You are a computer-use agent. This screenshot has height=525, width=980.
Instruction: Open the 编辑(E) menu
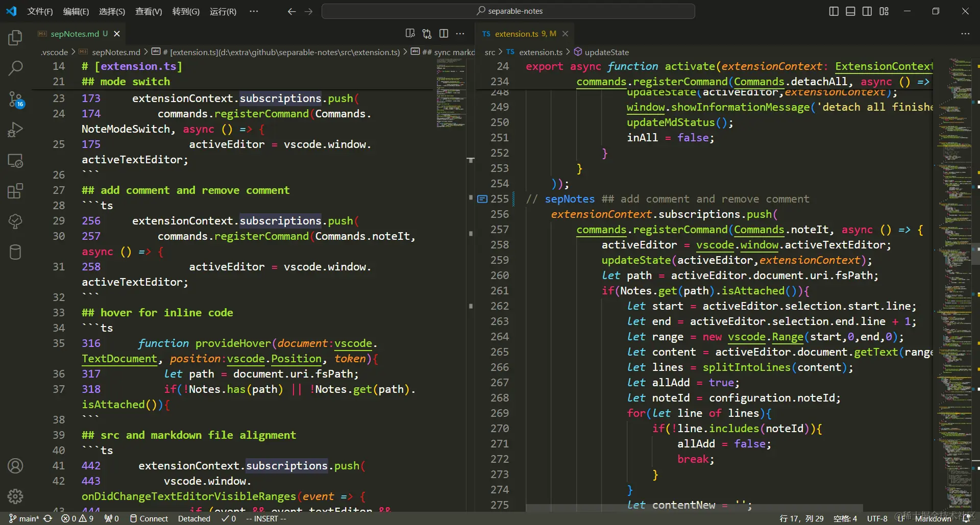coord(76,11)
